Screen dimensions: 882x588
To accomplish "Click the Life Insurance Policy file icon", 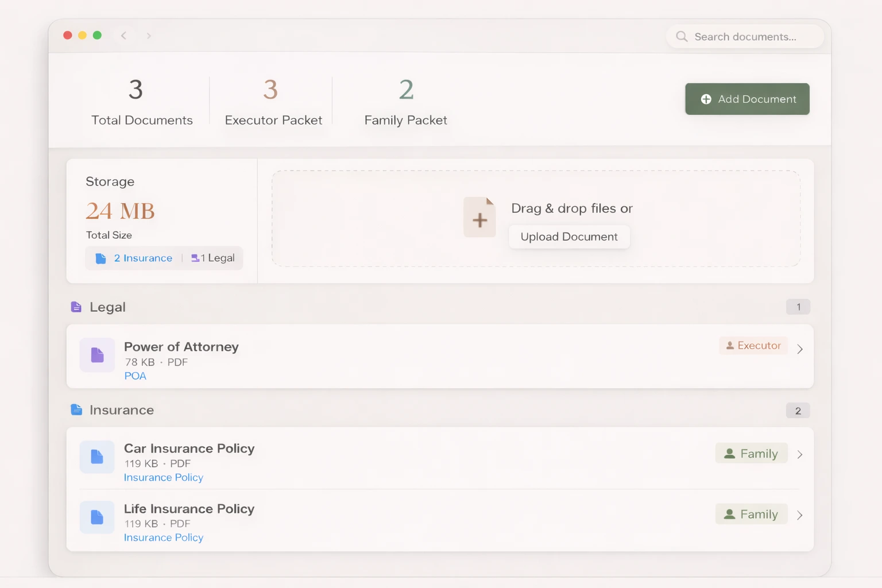I will (96, 517).
